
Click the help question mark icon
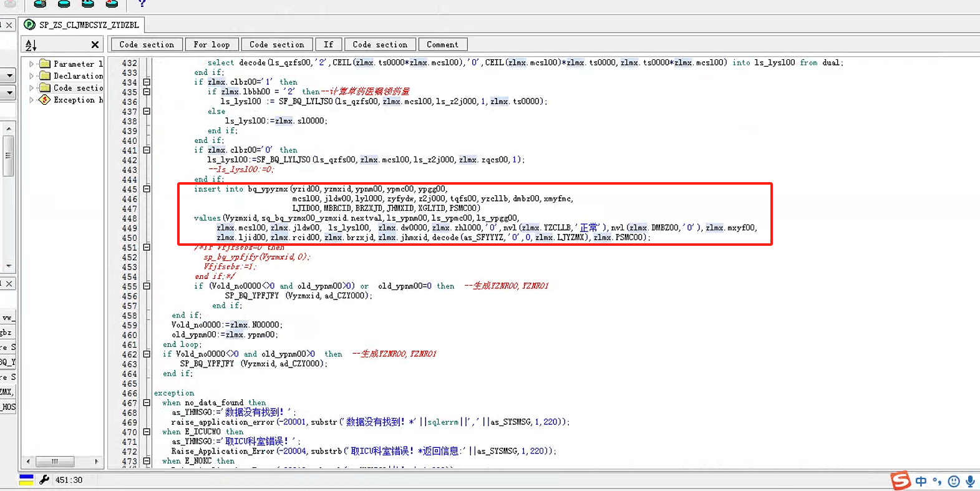pyautogui.click(x=142, y=4)
